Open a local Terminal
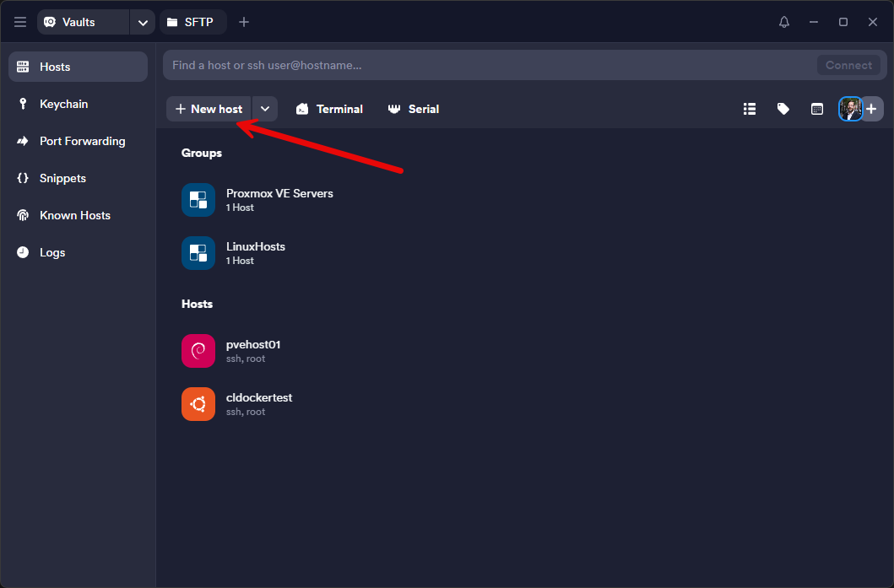 (329, 109)
